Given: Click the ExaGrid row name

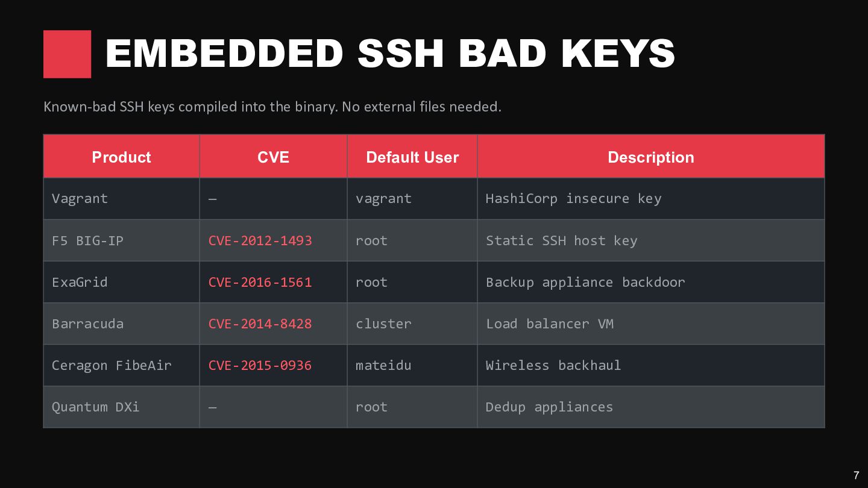Looking at the screenshot, I should [x=80, y=282].
